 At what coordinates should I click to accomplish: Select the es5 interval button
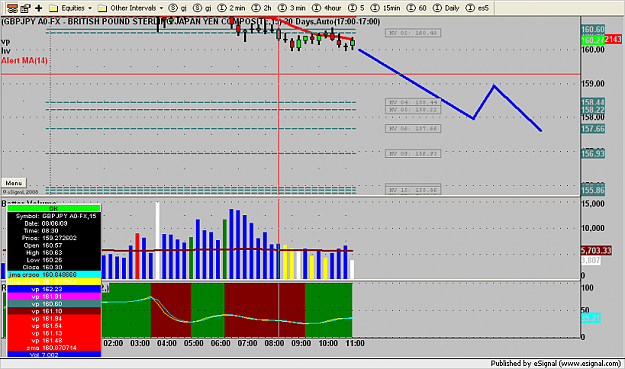point(477,8)
